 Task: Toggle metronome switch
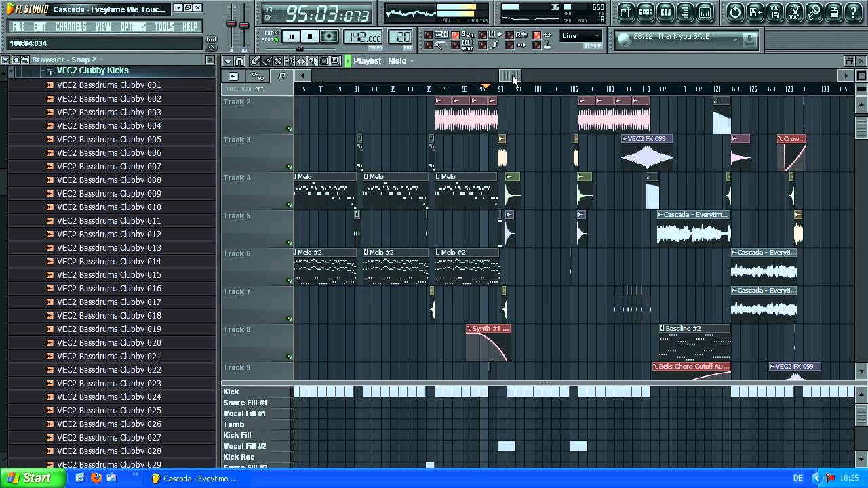coord(428,45)
